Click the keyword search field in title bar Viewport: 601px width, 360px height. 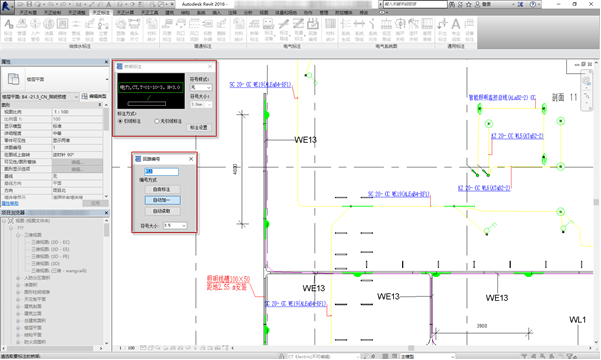coord(415,4)
